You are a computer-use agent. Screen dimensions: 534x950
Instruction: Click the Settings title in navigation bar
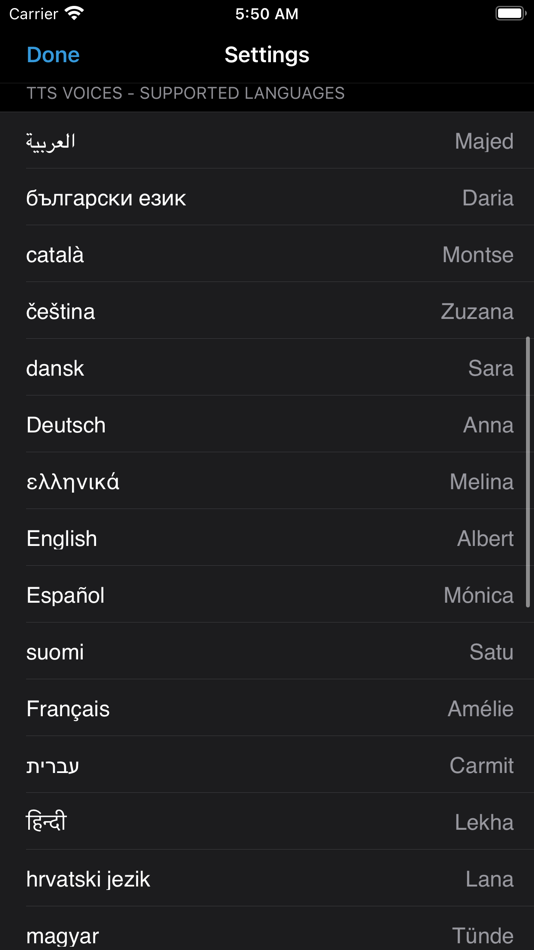pos(267,55)
